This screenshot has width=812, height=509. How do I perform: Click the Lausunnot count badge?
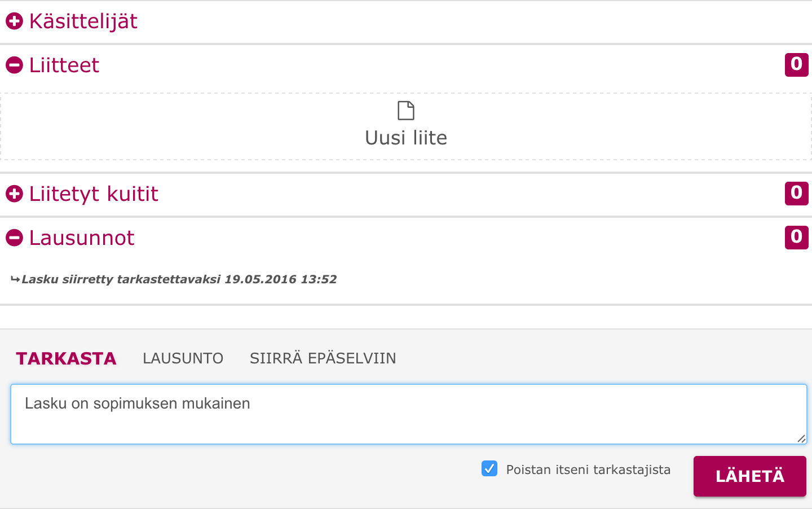point(796,238)
